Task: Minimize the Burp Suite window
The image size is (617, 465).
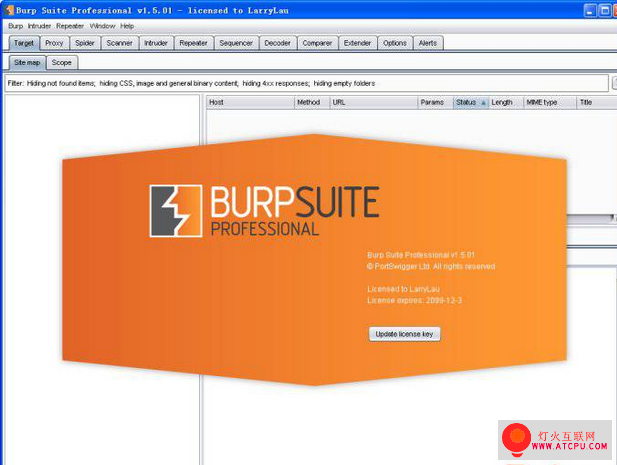Action: tap(589, 11)
